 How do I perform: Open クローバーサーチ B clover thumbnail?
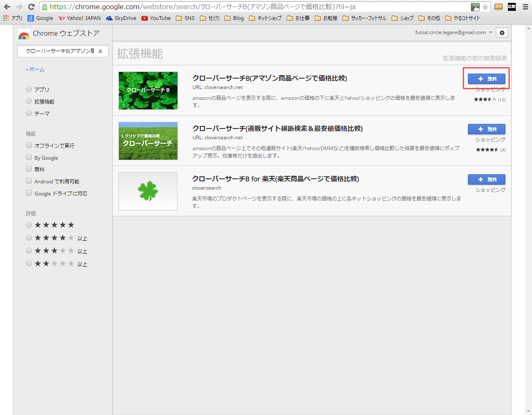[148, 91]
